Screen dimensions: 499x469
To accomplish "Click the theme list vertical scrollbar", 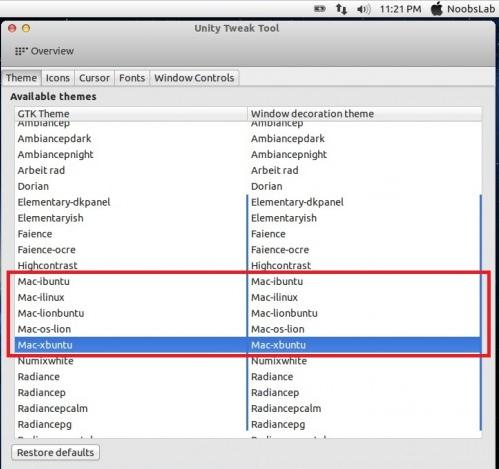I will coord(481,312).
